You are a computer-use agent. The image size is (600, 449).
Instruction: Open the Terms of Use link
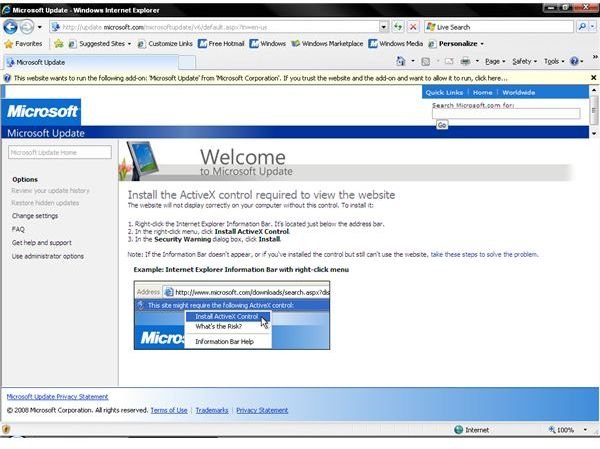coord(169,410)
